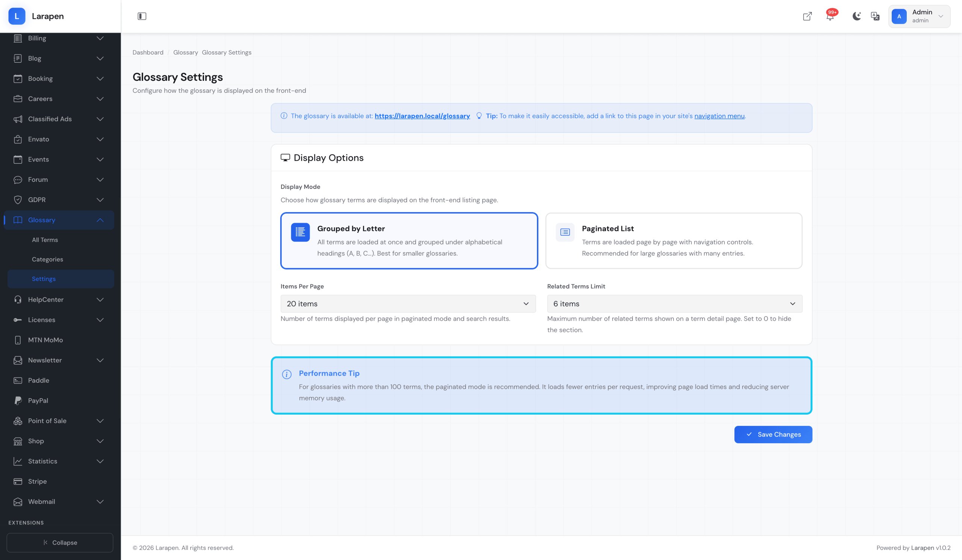Click the sidebar toggle icon in header
The width and height of the screenshot is (962, 560).
pos(142,16)
